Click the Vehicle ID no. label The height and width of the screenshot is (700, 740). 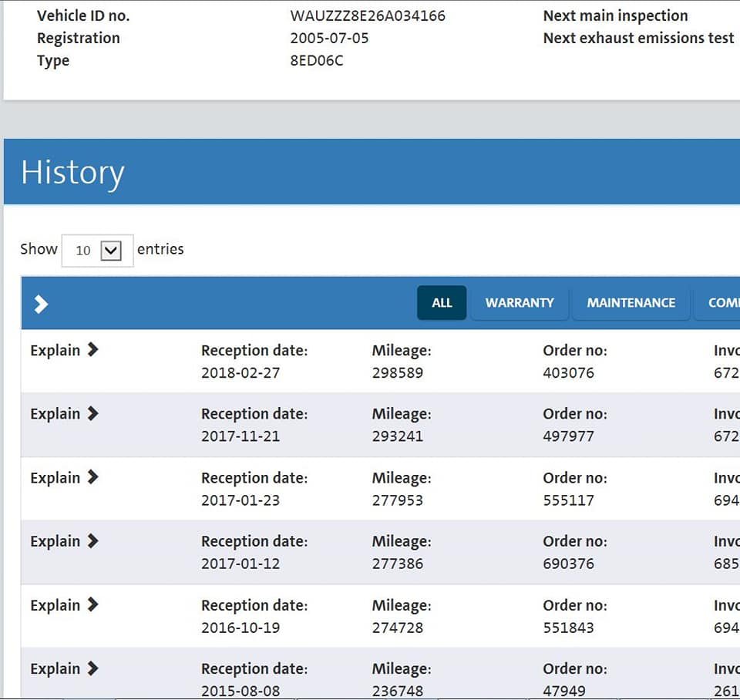pyautogui.click(x=83, y=15)
